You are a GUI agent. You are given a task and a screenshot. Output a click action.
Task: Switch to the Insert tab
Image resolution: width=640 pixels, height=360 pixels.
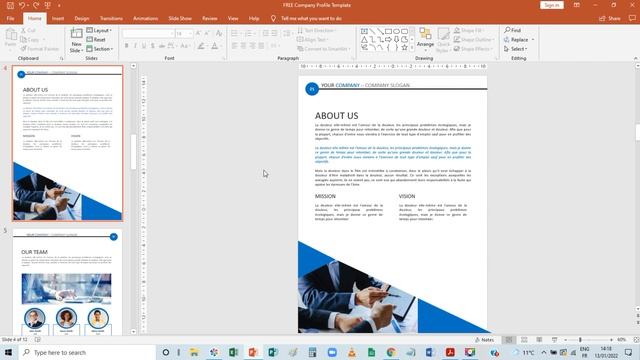coord(58,18)
